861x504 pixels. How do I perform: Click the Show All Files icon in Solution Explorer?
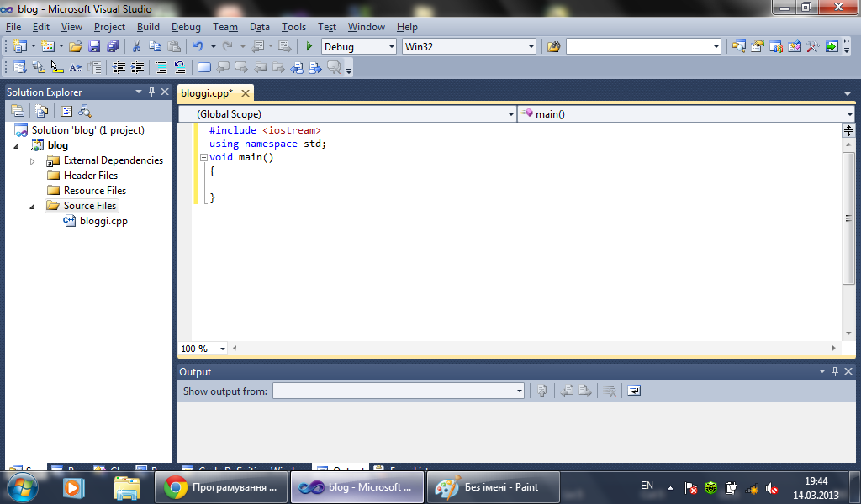tap(42, 112)
